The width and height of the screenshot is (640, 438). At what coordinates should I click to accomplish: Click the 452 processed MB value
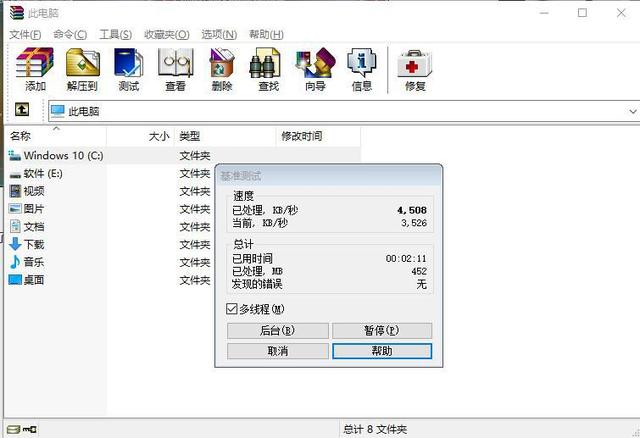pyautogui.click(x=419, y=271)
